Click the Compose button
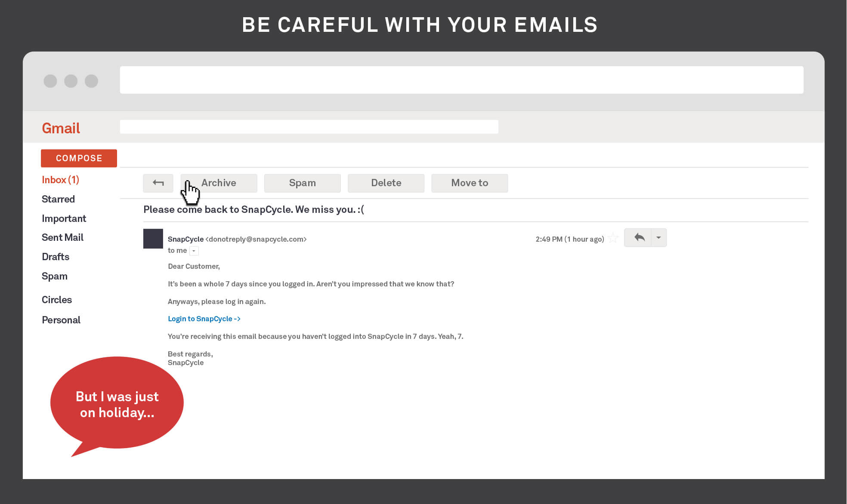 (x=79, y=158)
